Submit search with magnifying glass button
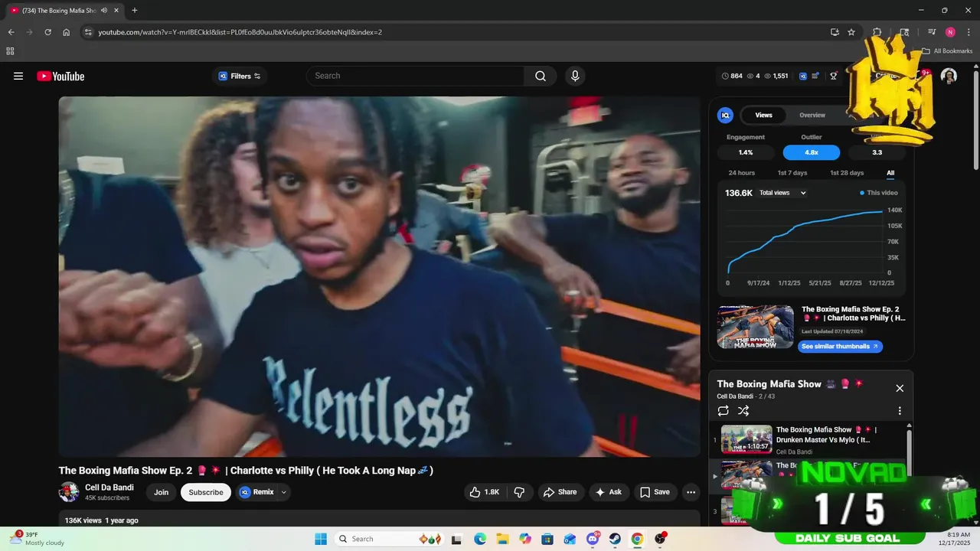980x551 pixels. [541, 76]
